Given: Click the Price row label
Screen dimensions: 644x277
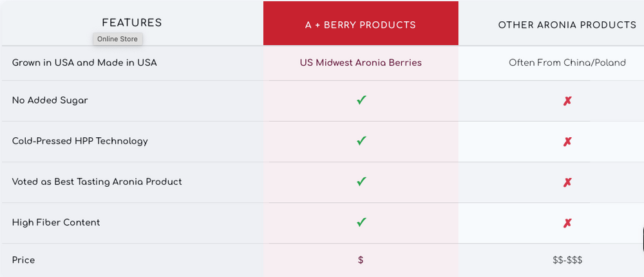Looking at the screenshot, I should (23, 260).
